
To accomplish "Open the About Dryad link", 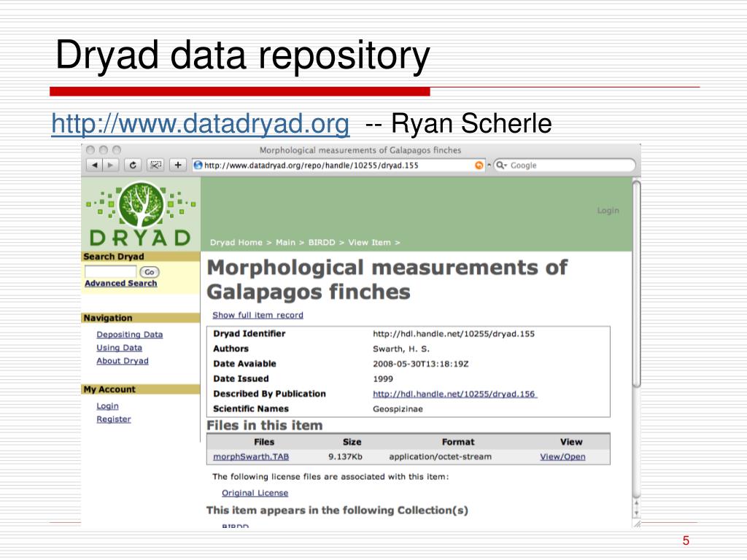I will pos(123,361).
